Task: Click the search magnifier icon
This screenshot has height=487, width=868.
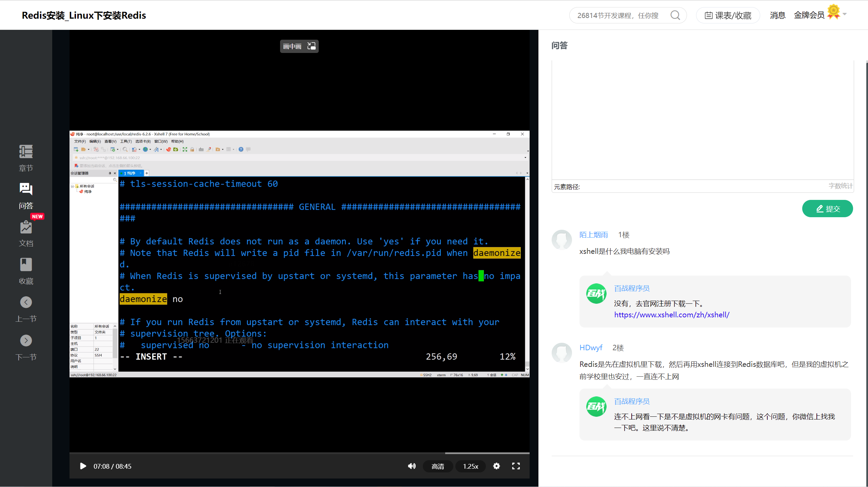Action: click(675, 15)
